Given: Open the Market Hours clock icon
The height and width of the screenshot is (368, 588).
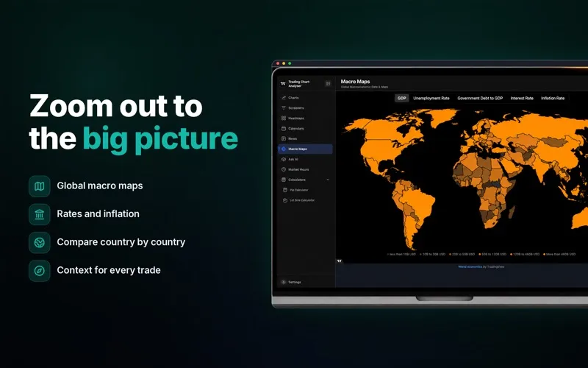Looking at the screenshot, I should tap(284, 169).
